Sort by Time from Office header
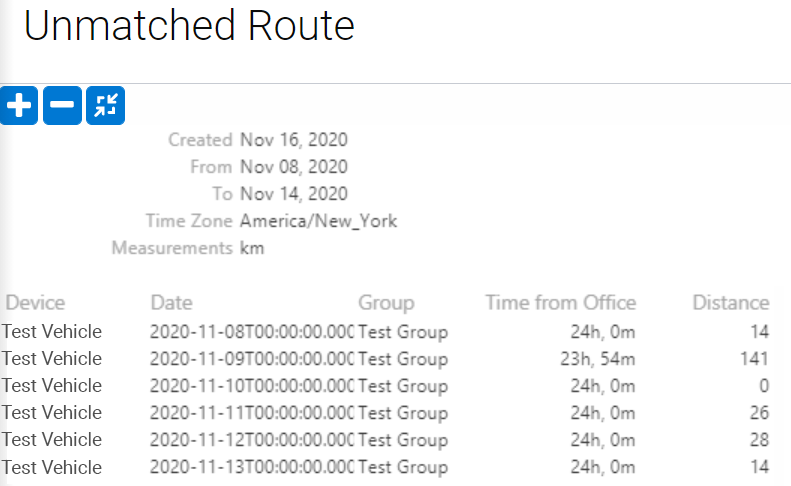The image size is (791, 486). [560, 302]
